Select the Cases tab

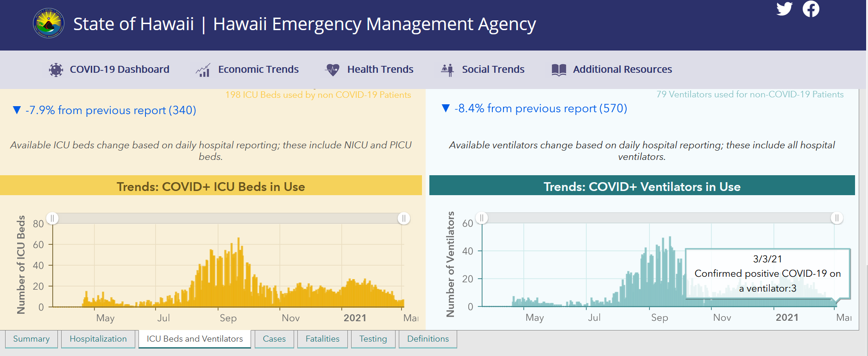click(x=274, y=339)
